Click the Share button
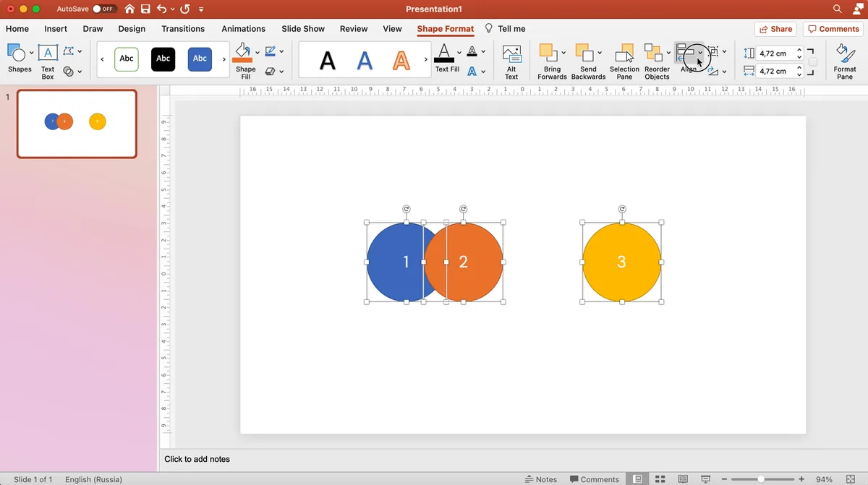Viewport: 868px width, 485px height. [775, 29]
